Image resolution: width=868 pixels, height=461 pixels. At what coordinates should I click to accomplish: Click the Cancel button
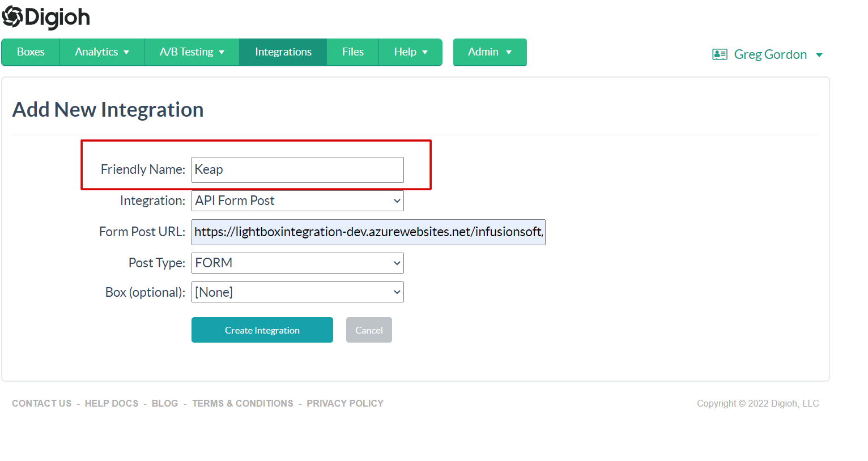point(369,330)
